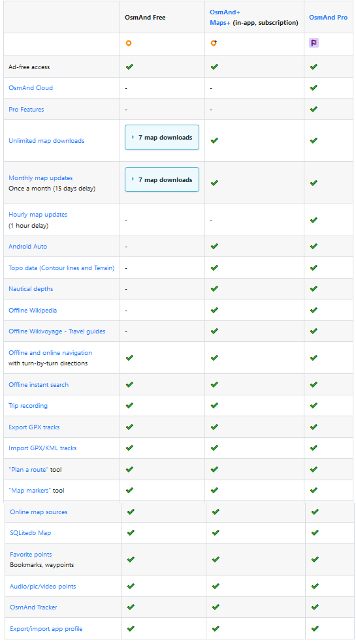Open the OsmAnd Tracker link
This screenshot has height=644, width=356.
(x=34, y=607)
